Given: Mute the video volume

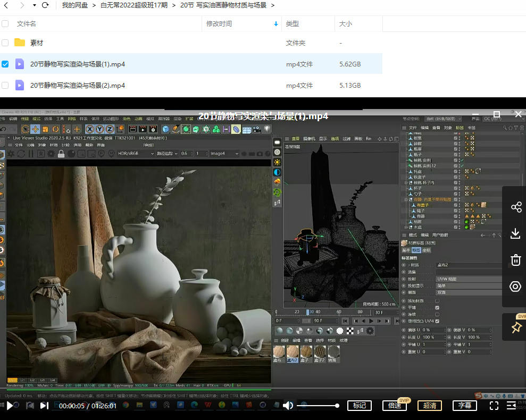Looking at the screenshot, I should [288, 406].
